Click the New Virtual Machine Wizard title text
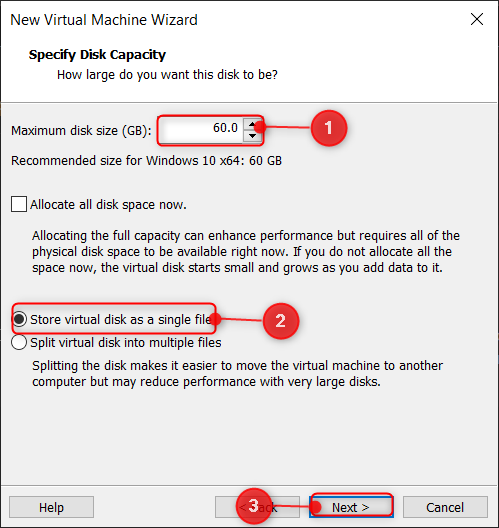 click(104, 20)
